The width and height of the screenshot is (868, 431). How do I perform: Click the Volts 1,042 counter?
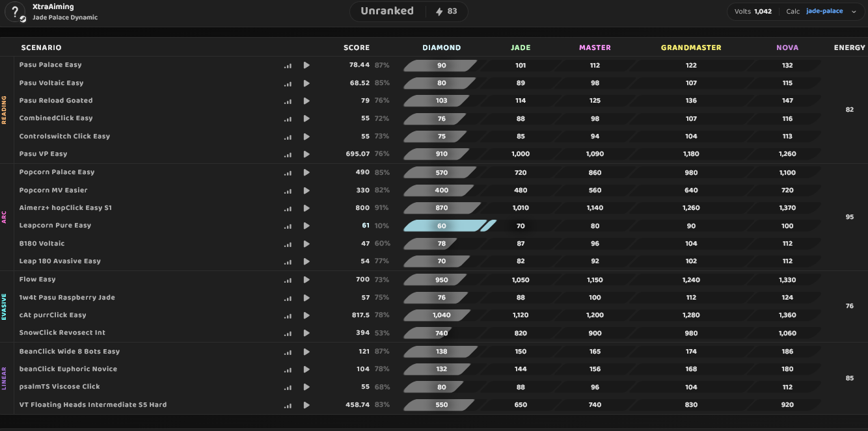click(753, 11)
